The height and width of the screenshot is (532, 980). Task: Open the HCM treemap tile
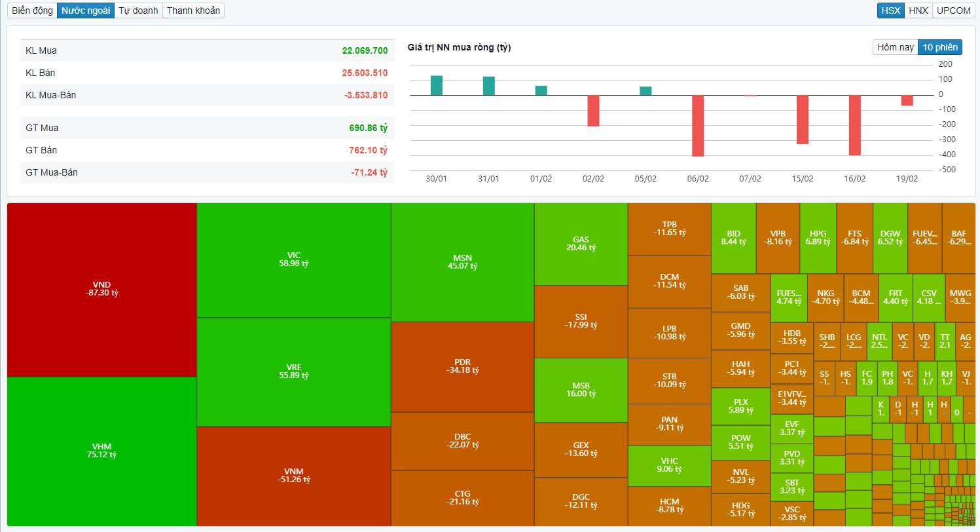pyautogui.click(x=670, y=506)
